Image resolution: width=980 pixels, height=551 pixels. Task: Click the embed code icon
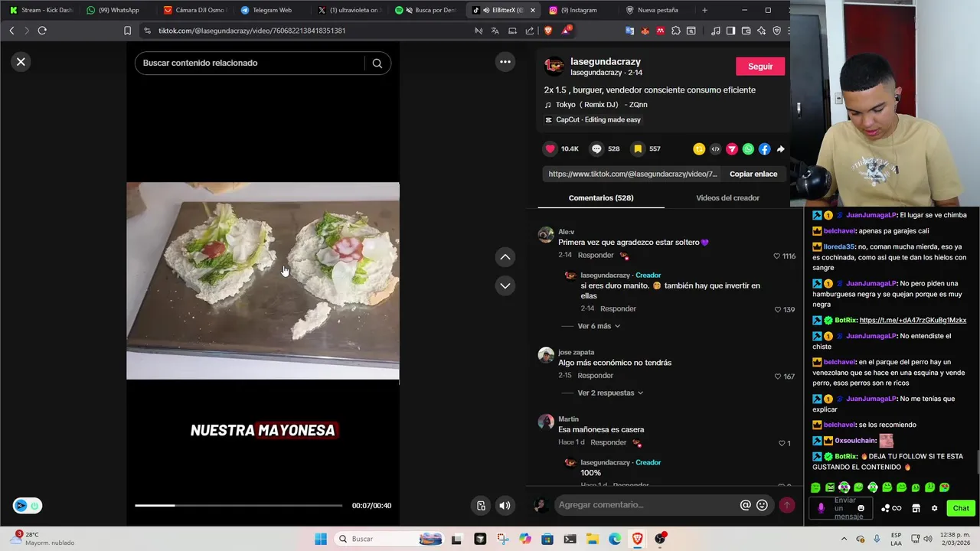[715, 149]
